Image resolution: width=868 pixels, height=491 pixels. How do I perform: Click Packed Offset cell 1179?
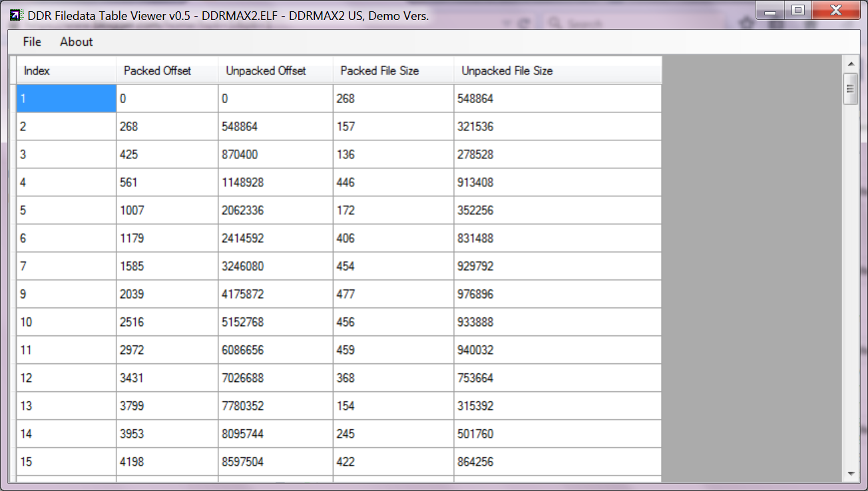coord(168,238)
